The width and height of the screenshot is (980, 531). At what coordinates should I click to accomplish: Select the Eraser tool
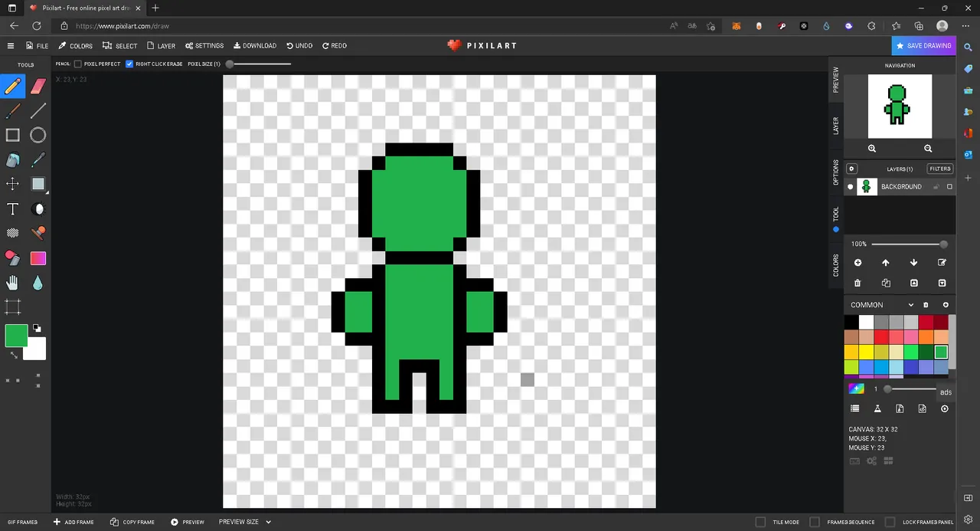coord(38,86)
